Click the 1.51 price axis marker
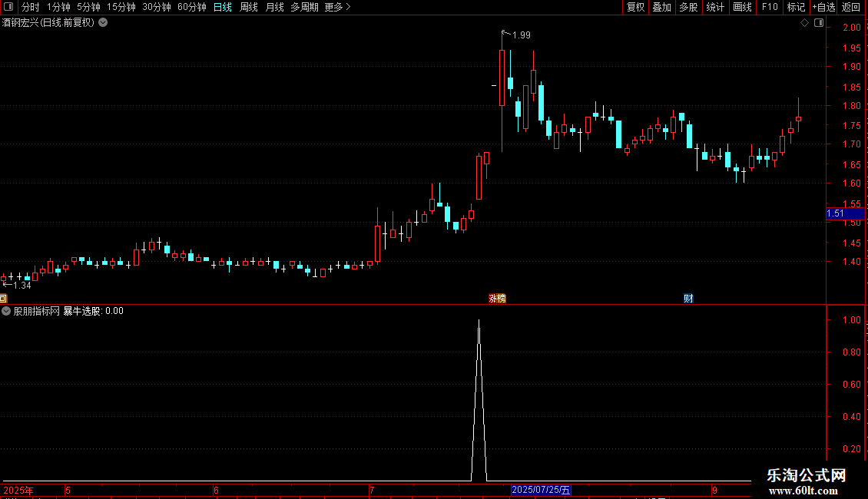Screen dimensions: 868x499 point(845,213)
